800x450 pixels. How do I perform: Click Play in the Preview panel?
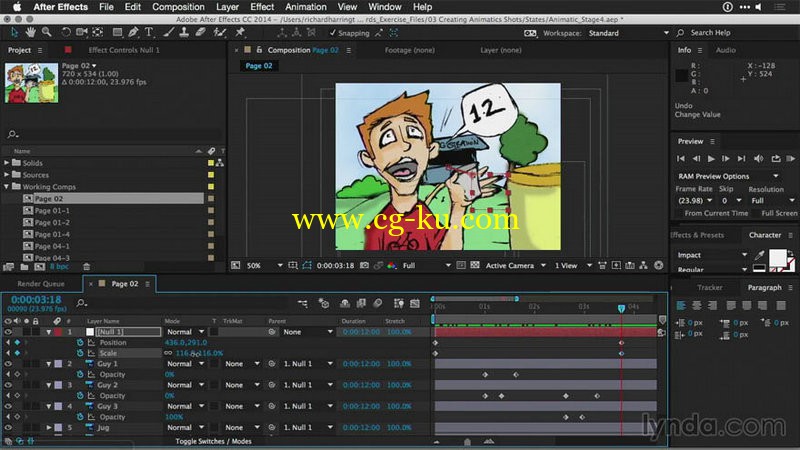[x=711, y=159]
